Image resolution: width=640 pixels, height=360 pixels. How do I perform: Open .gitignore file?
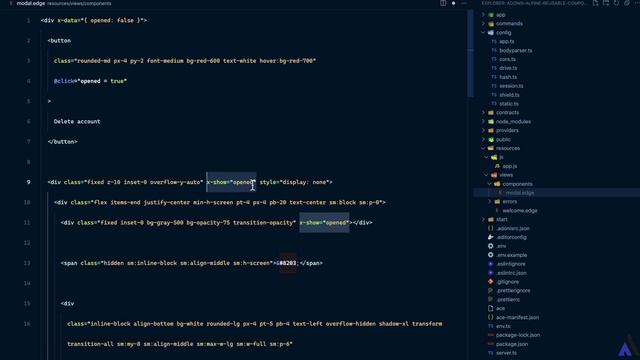507,282
